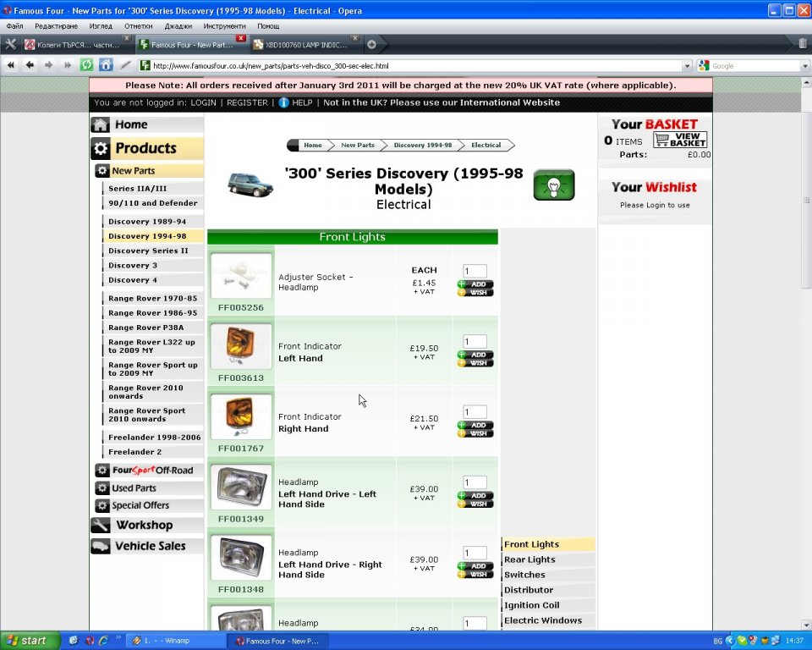
Task: Open the Файл menu
Action: pos(14,26)
